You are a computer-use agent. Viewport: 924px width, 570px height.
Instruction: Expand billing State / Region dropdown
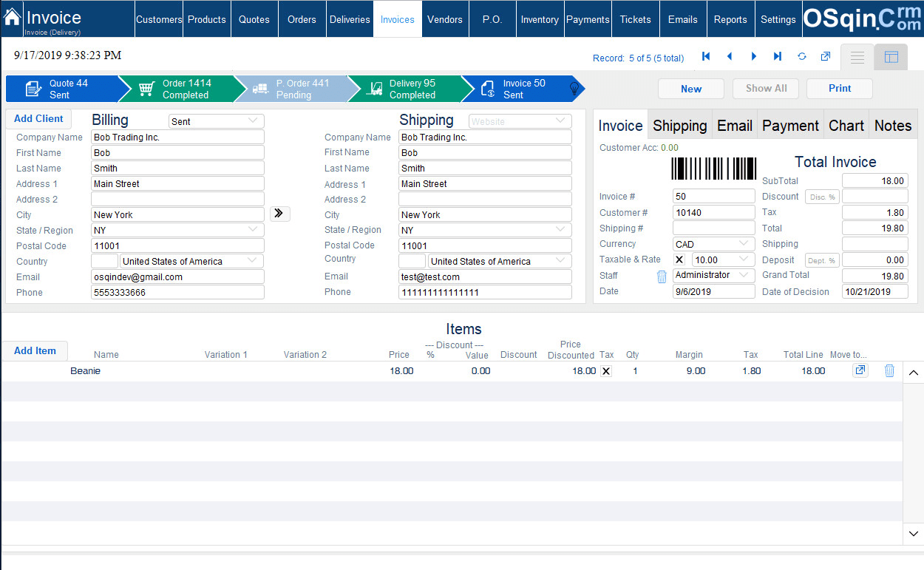click(x=177, y=230)
